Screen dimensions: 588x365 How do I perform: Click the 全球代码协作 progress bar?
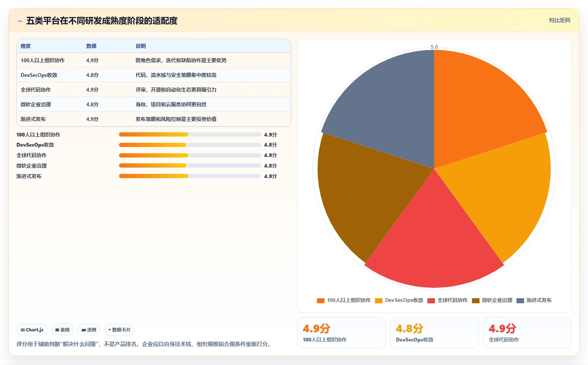[x=190, y=155]
